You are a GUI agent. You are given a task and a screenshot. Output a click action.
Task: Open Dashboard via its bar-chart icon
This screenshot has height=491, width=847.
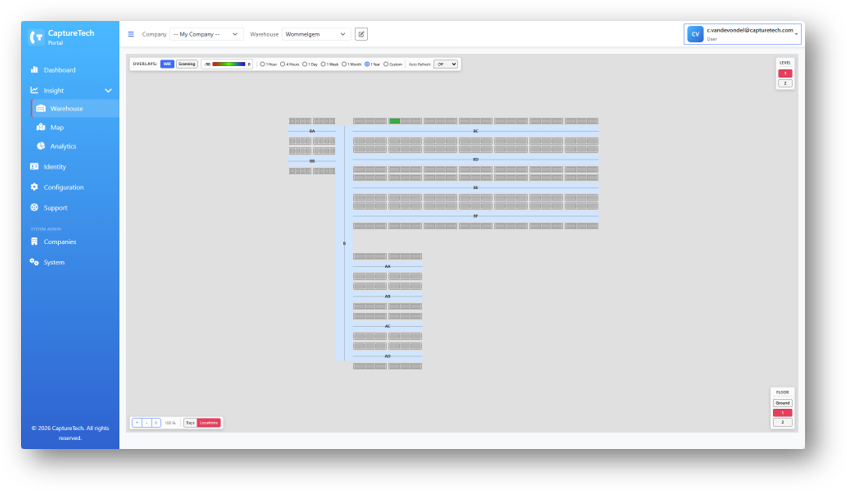pos(35,70)
